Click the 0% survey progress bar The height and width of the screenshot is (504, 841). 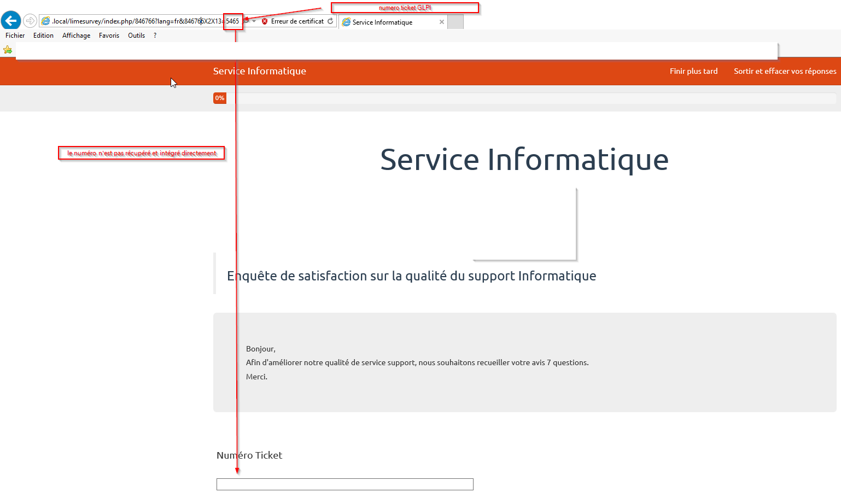(x=524, y=98)
